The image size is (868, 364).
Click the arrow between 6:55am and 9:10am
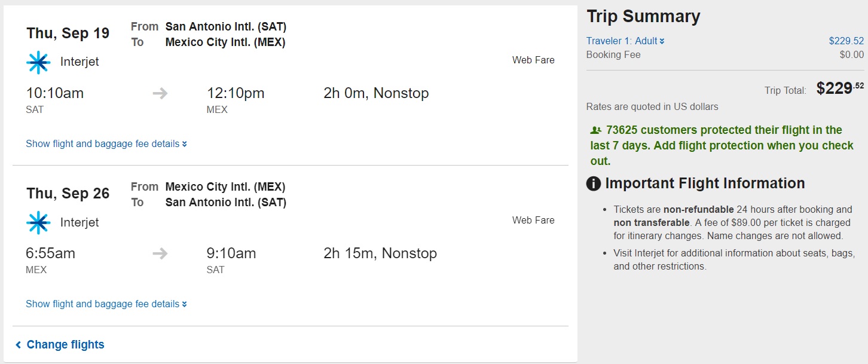[160, 253]
